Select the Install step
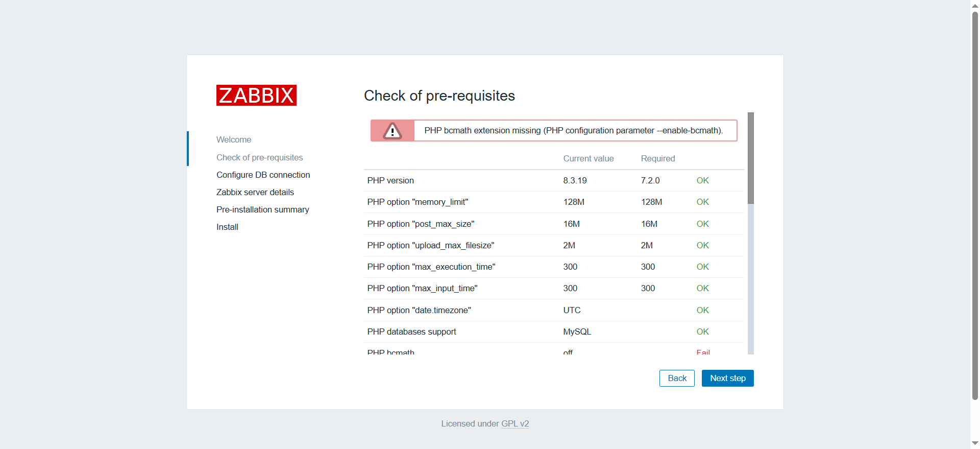Viewport: 980px width, 449px height. point(227,227)
